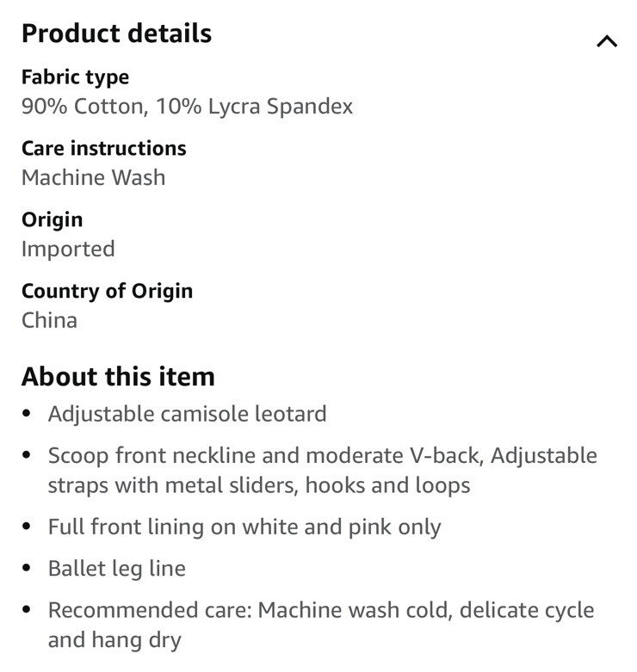The height and width of the screenshot is (672, 637).
Task: Select Recommended care bullet text
Action: pyautogui.click(x=321, y=625)
